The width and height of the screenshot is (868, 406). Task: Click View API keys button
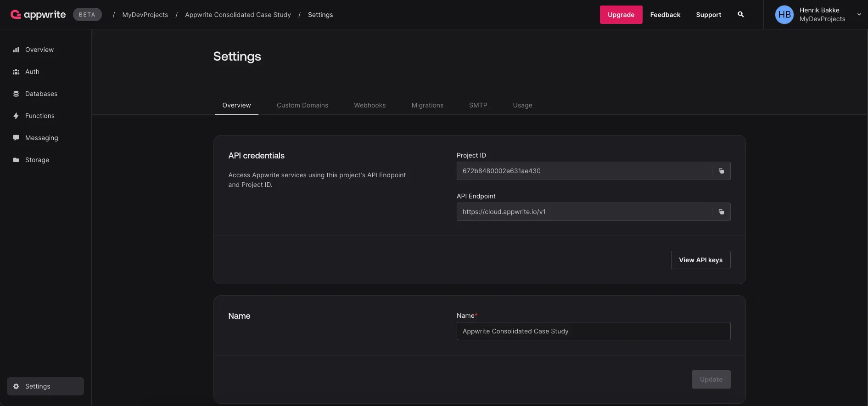700,260
